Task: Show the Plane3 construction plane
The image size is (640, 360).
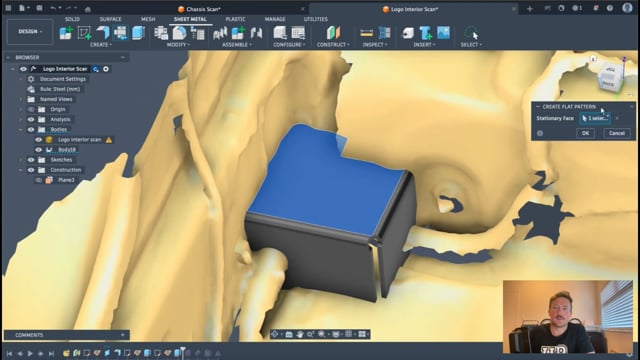Action: pyautogui.click(x=38, y=180)
